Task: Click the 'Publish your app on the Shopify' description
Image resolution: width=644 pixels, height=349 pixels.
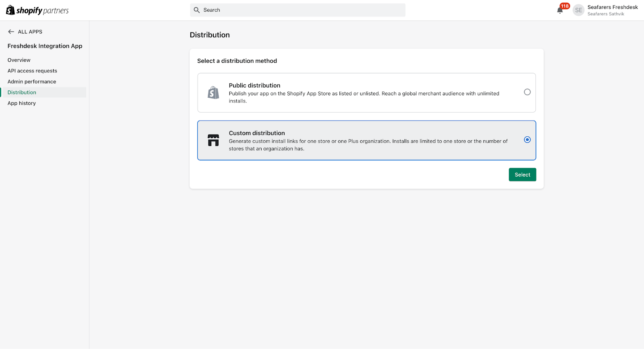Action: [x=364, y=97]
